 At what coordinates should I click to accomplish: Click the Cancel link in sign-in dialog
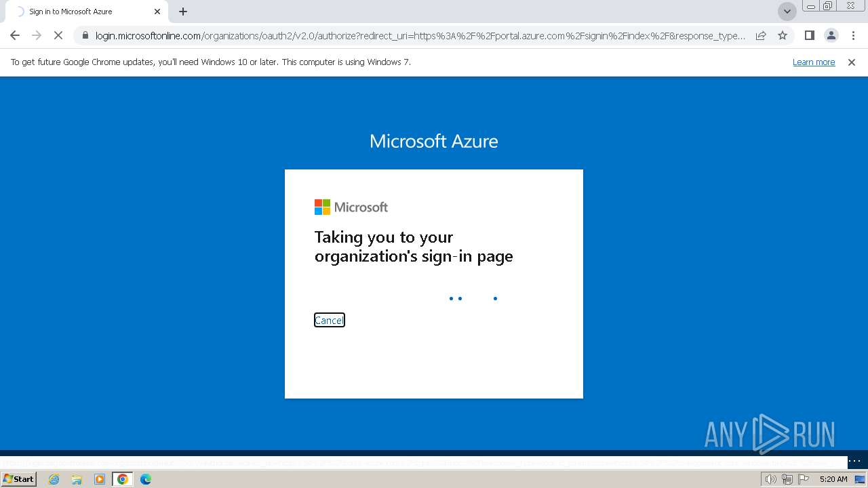pos(330,320)
